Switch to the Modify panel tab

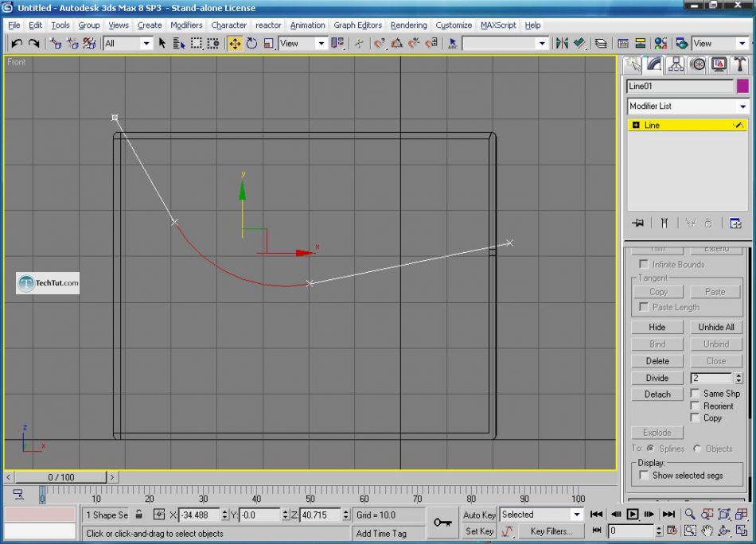click(x=654, y=64)
